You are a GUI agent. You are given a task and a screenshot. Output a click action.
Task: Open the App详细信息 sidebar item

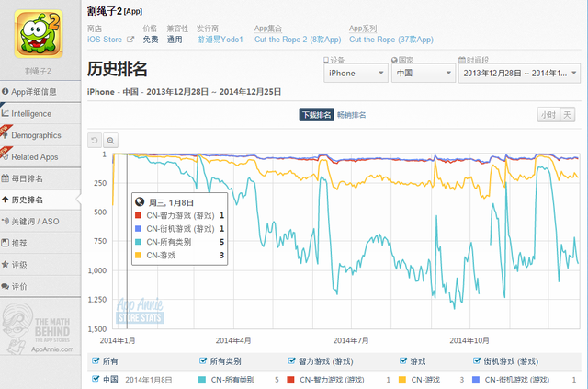[x=40, y=92]
